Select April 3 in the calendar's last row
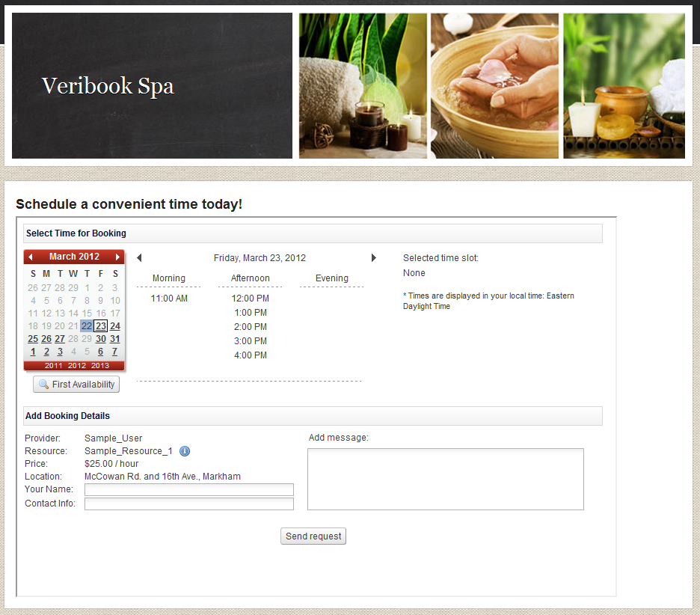This screenshot has height=615, width=700. 60,352
